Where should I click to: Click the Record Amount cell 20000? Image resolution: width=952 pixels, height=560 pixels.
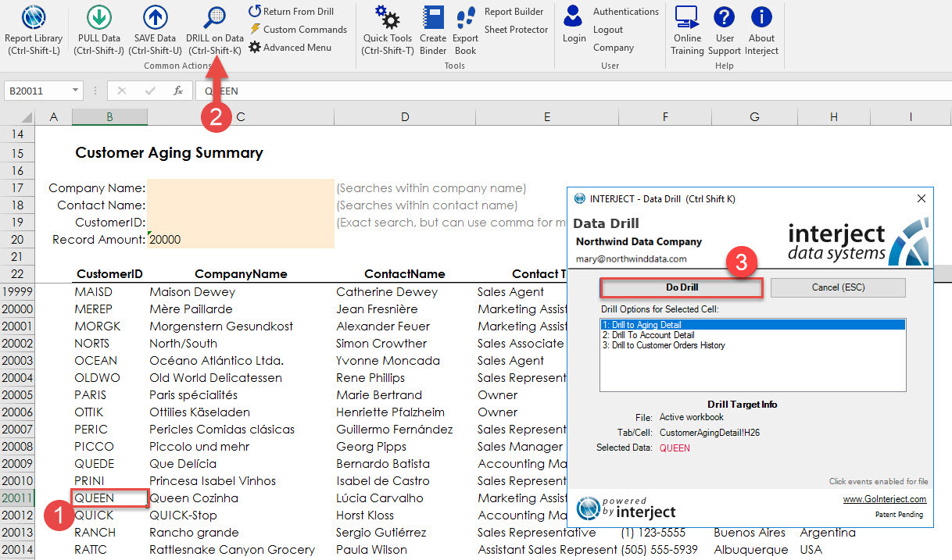pyautogui.click(x=241, y=240)
